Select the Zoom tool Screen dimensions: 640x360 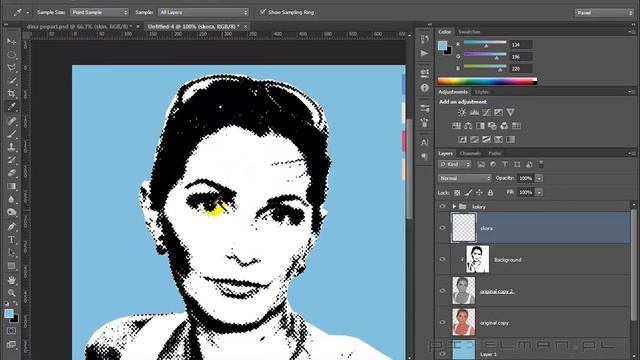(x=11, y=293)
